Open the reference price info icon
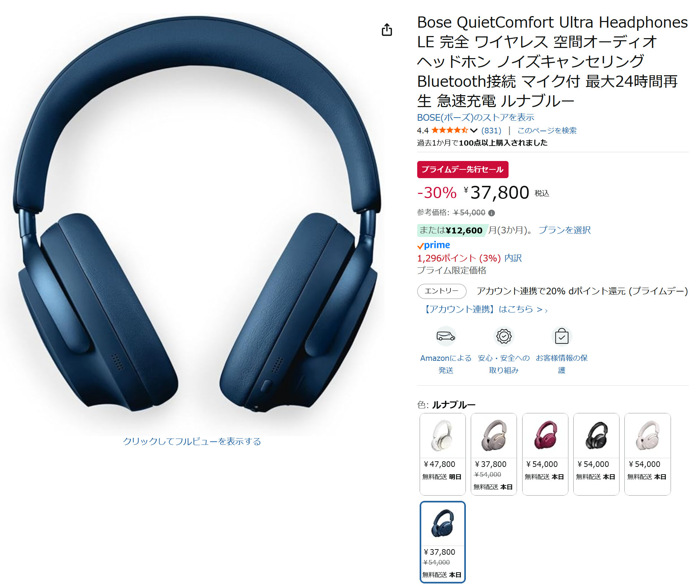Screen dimensions: 700x588 [x=491, y=213]
